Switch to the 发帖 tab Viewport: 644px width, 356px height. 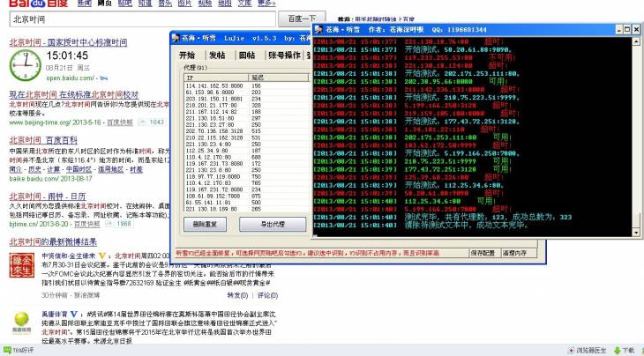coord(217,55)
